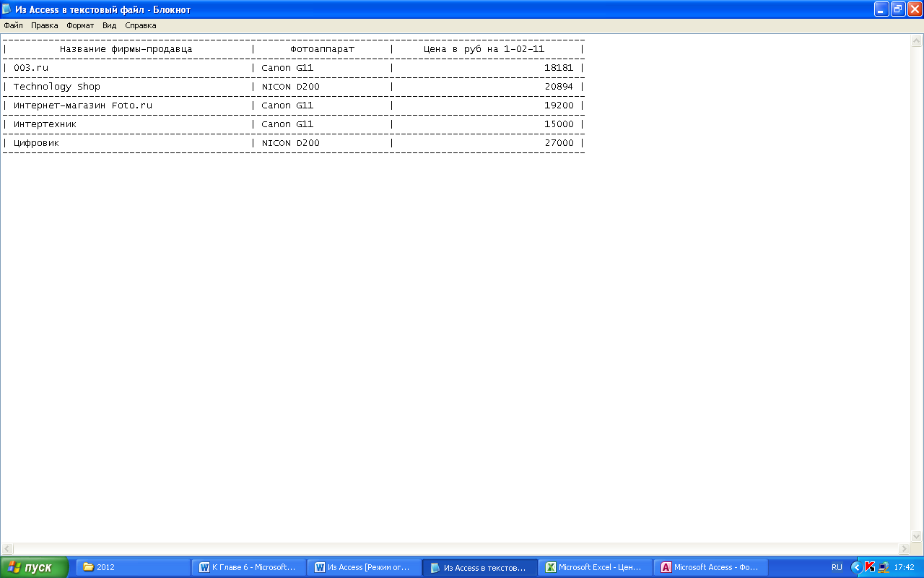
Task: Click Canon G11 in the Foto.ru row
Action: pyautogui.click(x=287, y=105)
